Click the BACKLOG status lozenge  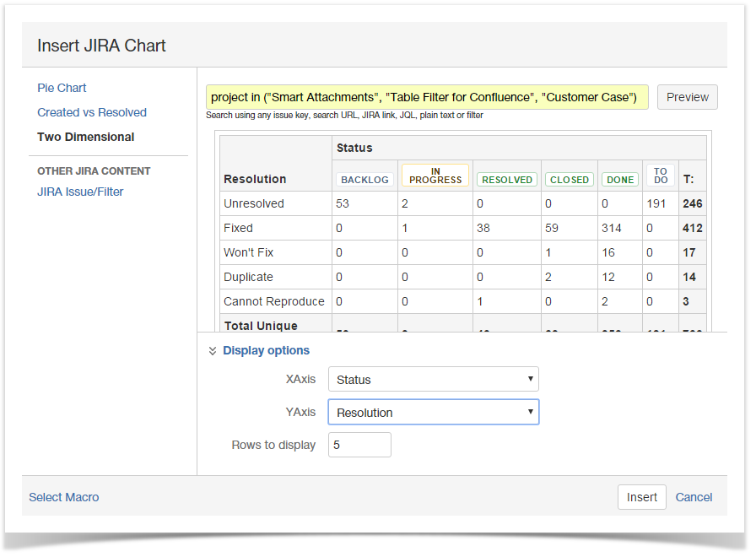tap(364, 179)
